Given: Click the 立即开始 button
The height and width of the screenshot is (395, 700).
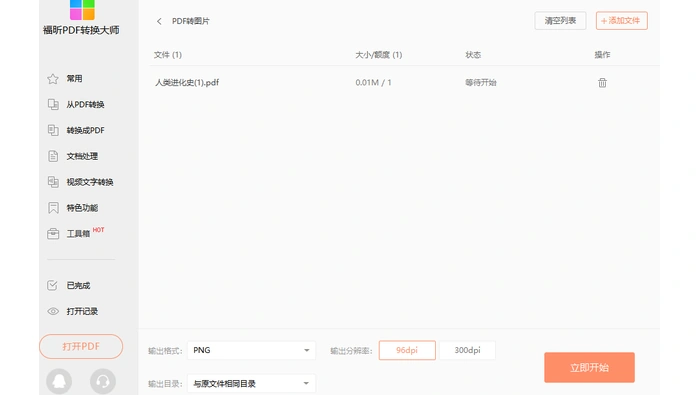Looking at the screenshot, I should [589, 367].
